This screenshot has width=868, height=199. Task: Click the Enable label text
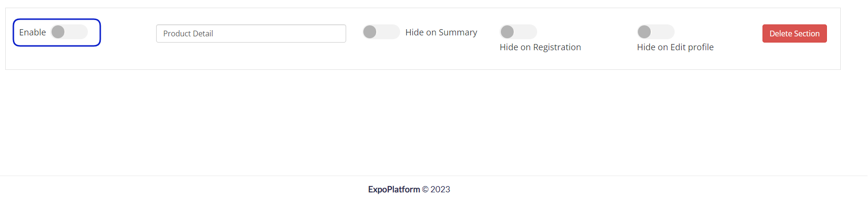pyautogui.click(x=32, y=32)
